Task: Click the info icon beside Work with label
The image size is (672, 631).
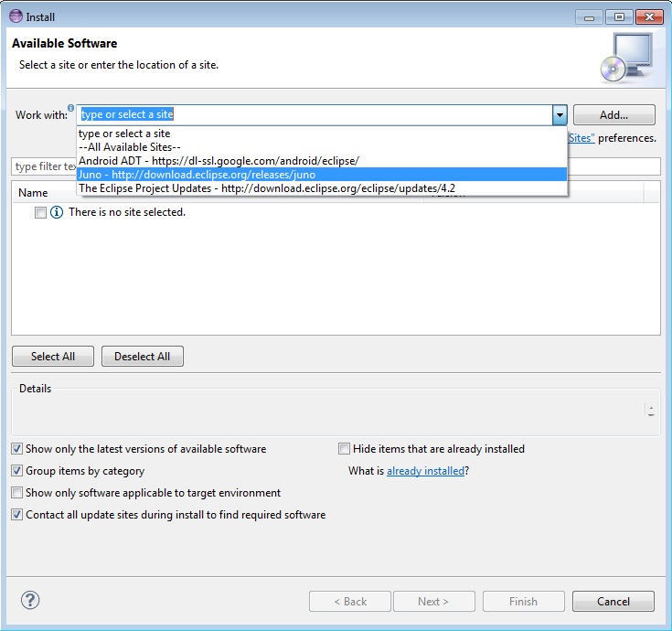Action: click(x=70, y=108)
